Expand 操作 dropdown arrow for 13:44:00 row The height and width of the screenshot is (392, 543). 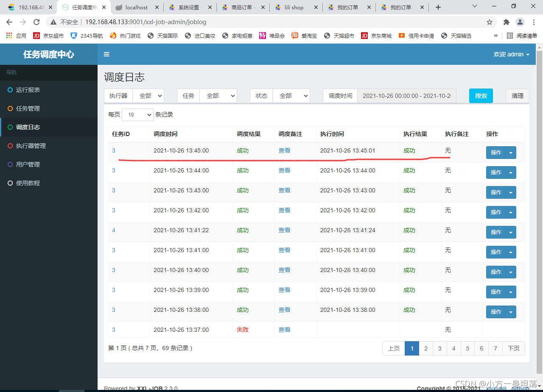(x=511, y=172)
